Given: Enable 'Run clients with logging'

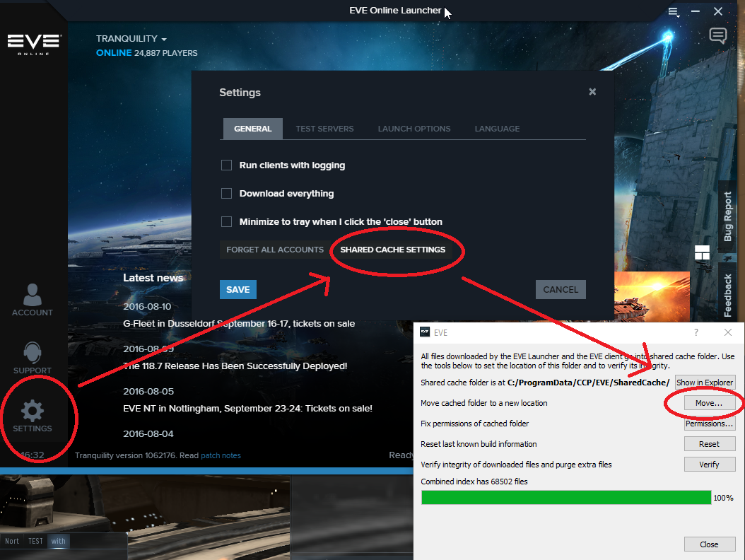Looking at the screenshot, I should [226, 165].
